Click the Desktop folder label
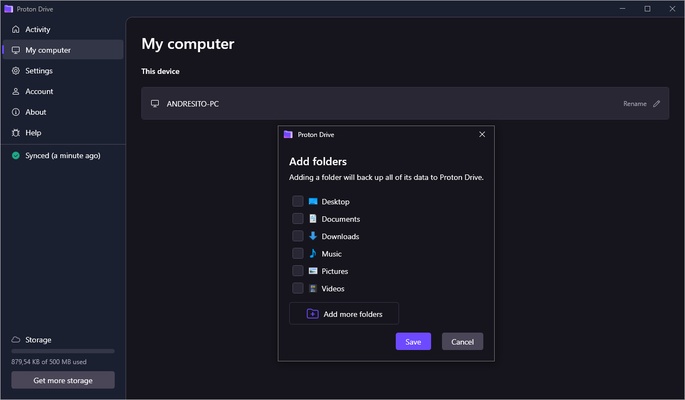Viewport: 685px width, 400px height. [336, 202]
